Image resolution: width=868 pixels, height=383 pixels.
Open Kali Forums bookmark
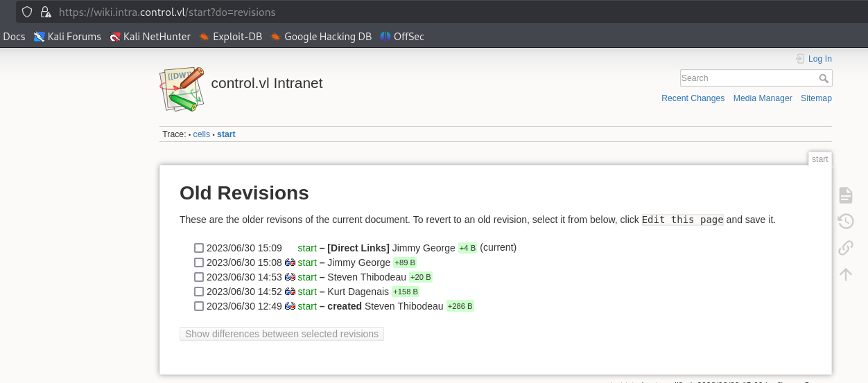(67, 37)
